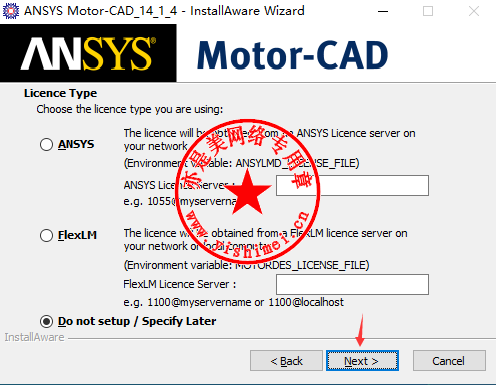Click the disabled maximize window icon
The height and width of the screenshot is (385, 496).
point(428,11)
